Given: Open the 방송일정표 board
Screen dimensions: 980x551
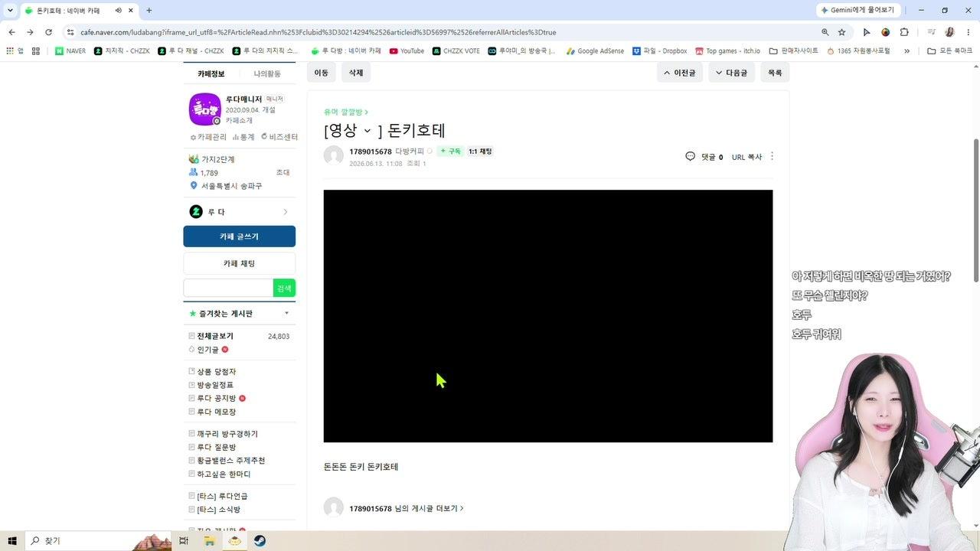Looking at the screenshot, I should tap(215, 385).
